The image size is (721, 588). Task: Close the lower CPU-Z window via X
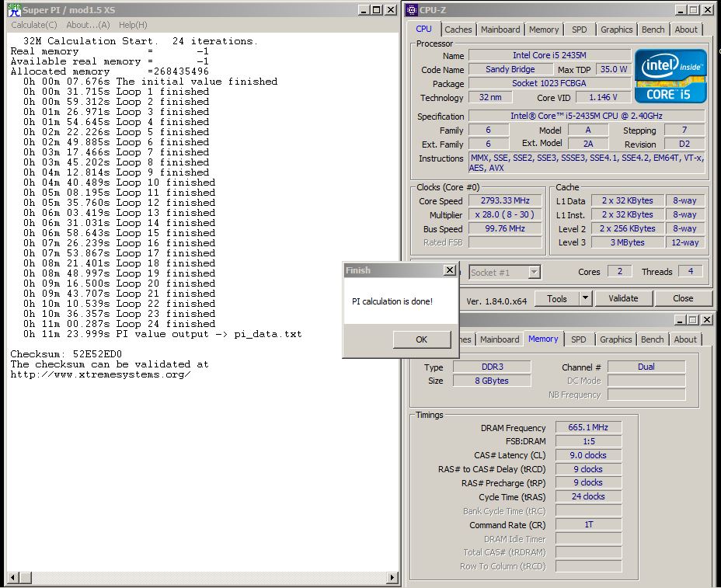(707, 319)
